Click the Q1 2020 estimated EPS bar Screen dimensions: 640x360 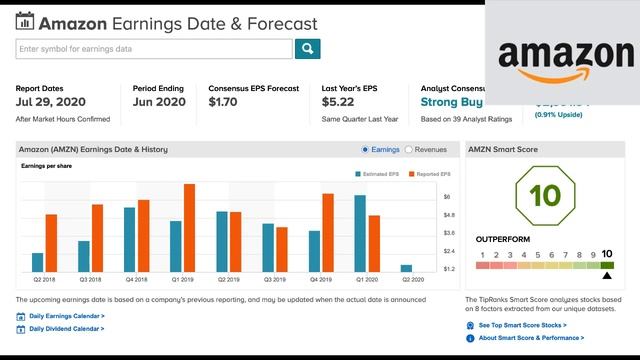[x=360, y=234]
